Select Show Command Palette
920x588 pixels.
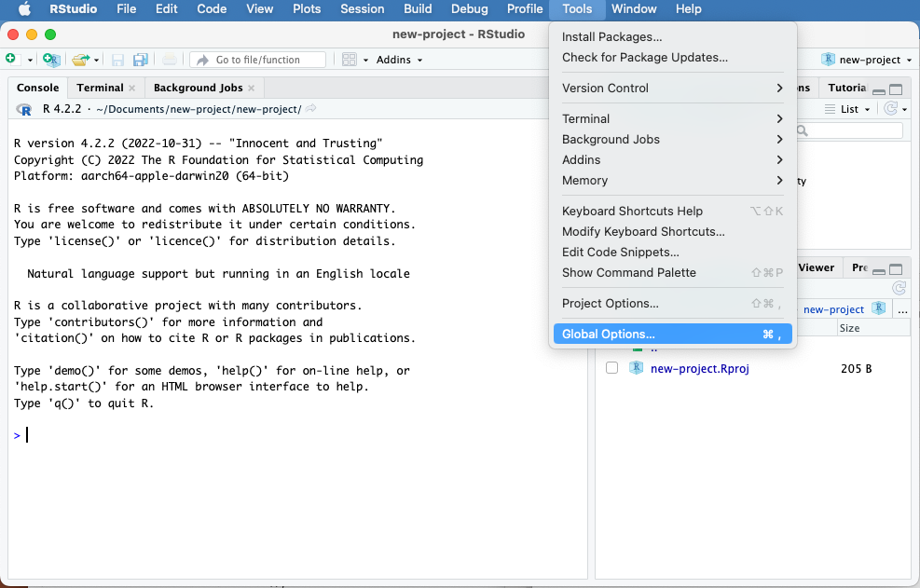point(672,272)
